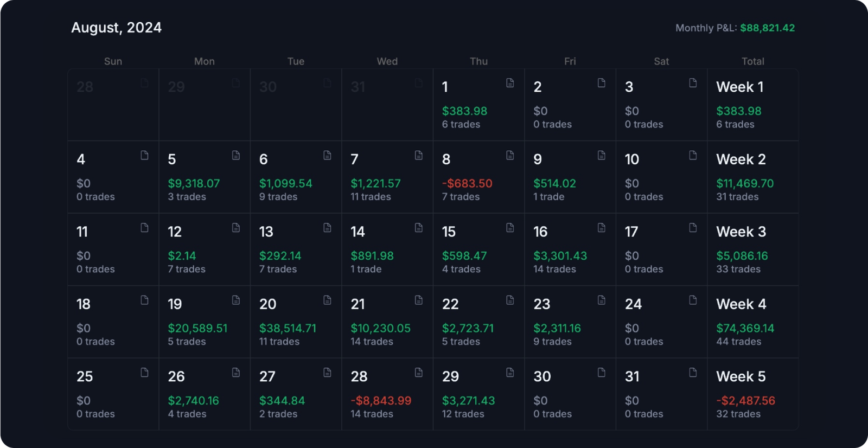Click the note icon on August 12
Image resolution: width=868 pixels, height=448 pixels.
click(x=236, y=228)
